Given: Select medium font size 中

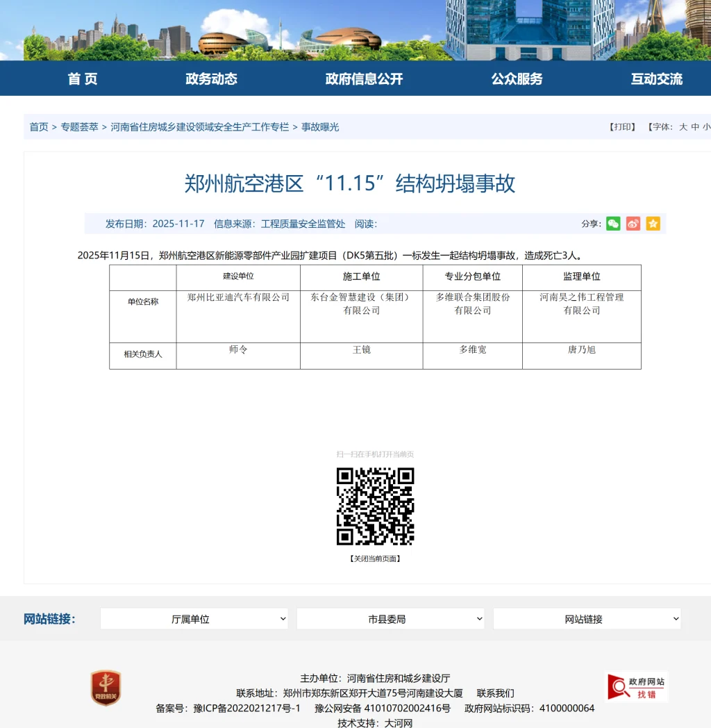Looking at the screenshot, I should point(696,126).
